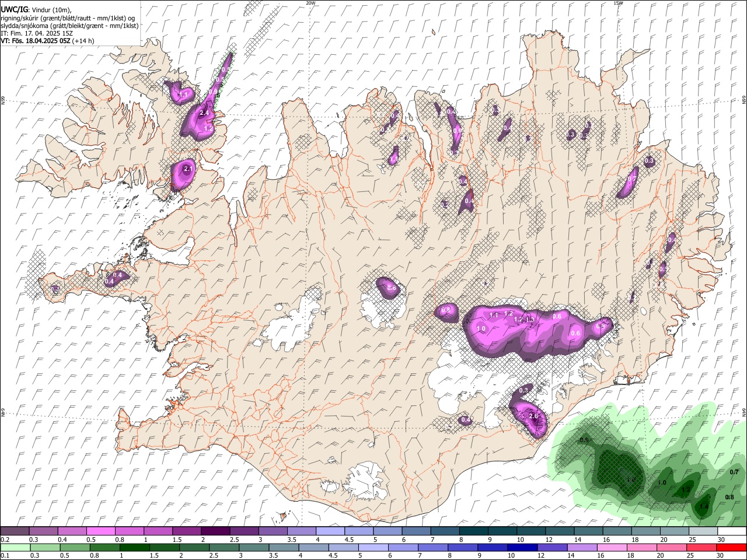Select the dusky mauve 0.2 swatch starting upper legend row
Screen dimensions: 747x560
pyautogui.click(x=15, y=531)
